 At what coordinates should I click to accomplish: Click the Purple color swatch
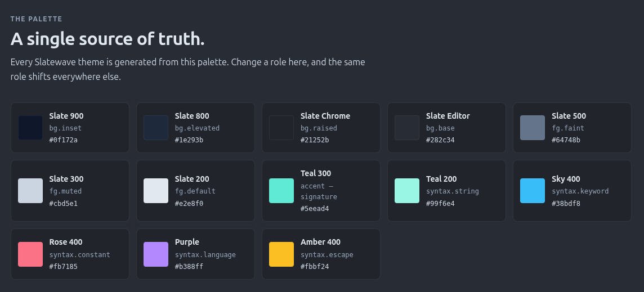click(x=156, y=254)
